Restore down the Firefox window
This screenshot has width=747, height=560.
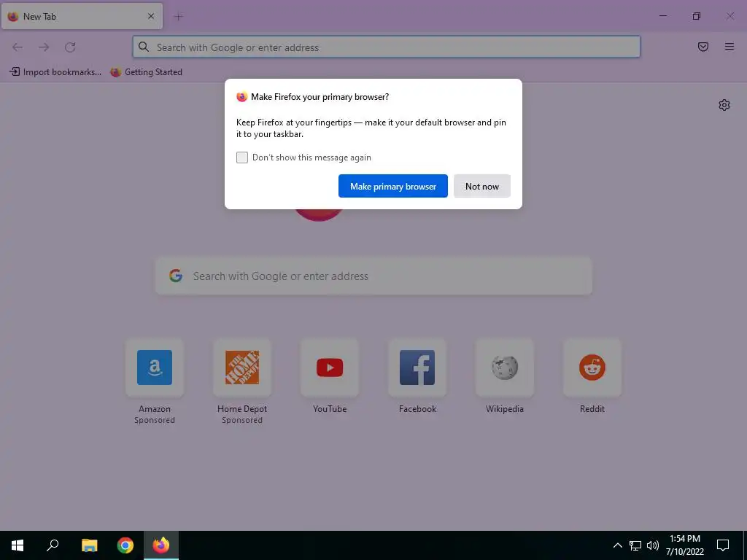(x=697, y=16)
